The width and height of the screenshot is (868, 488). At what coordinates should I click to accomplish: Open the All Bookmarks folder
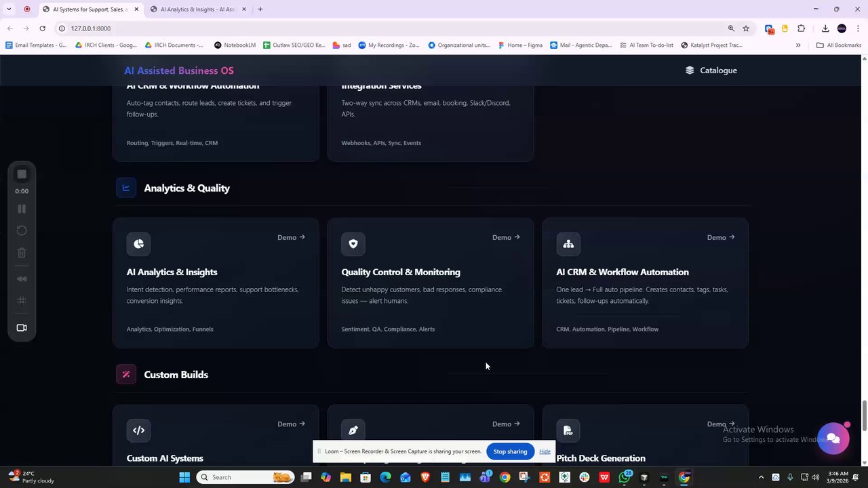tap(839, 45)
